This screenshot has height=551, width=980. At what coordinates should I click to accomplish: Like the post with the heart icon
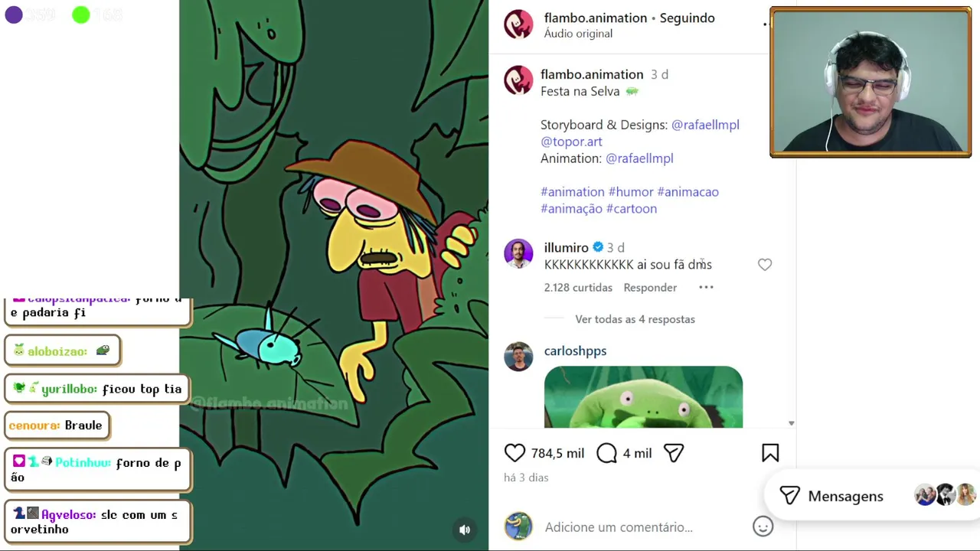pyautogui.click(x=514, y=453)
